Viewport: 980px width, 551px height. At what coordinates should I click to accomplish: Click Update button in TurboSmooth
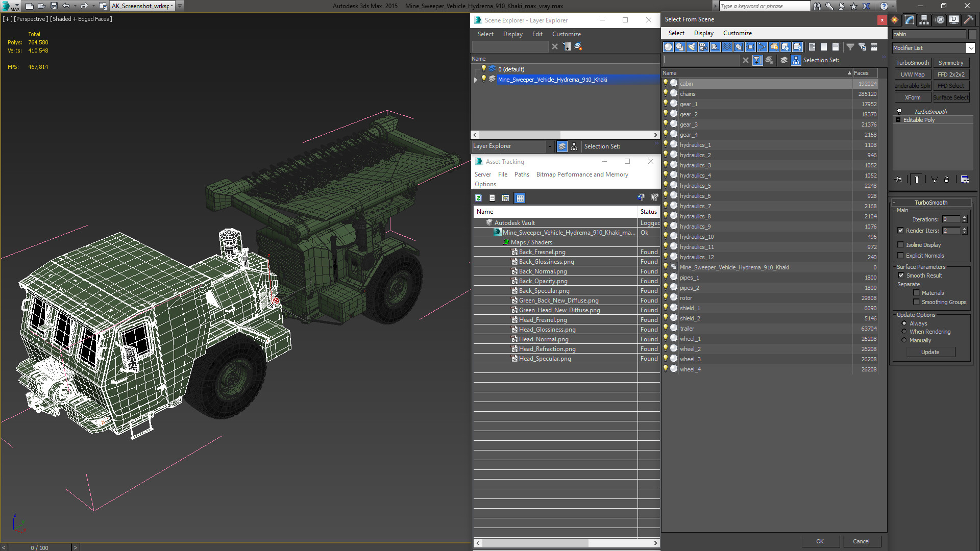click(931, 352)
